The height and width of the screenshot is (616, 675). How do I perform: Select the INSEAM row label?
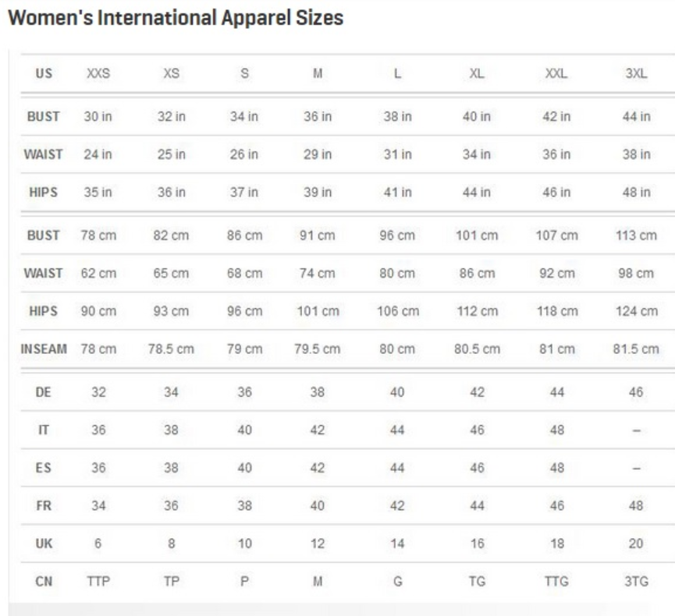click(44, 349)
